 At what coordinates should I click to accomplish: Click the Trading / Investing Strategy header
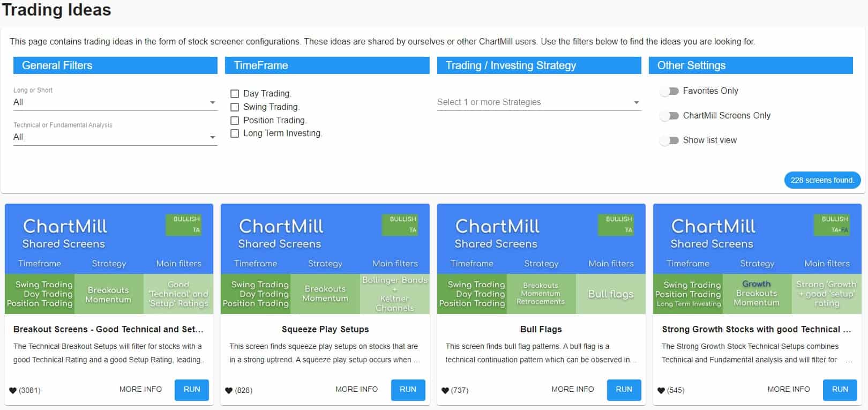(x=538, y=65)
